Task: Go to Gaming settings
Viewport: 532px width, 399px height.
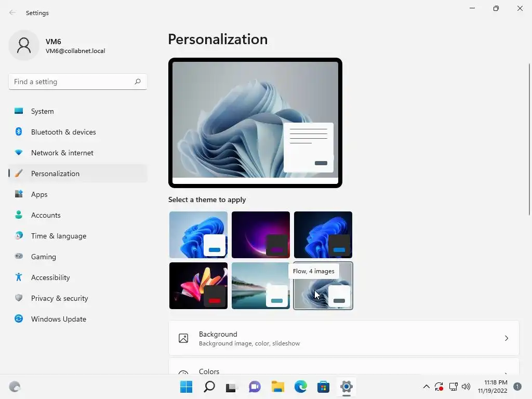Action: 78,256
